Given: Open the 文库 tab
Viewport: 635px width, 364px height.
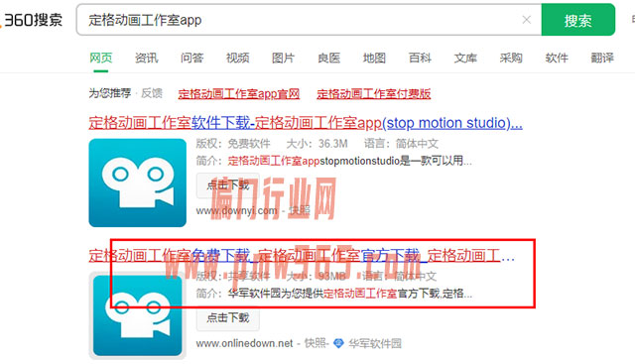Looking at the screenshot, I should (x=465, y=58).
